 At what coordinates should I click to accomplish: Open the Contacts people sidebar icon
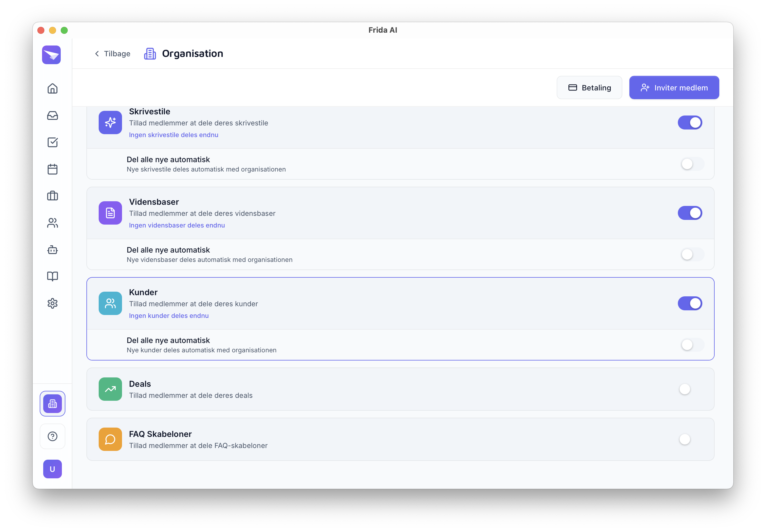tap(52, 223)
